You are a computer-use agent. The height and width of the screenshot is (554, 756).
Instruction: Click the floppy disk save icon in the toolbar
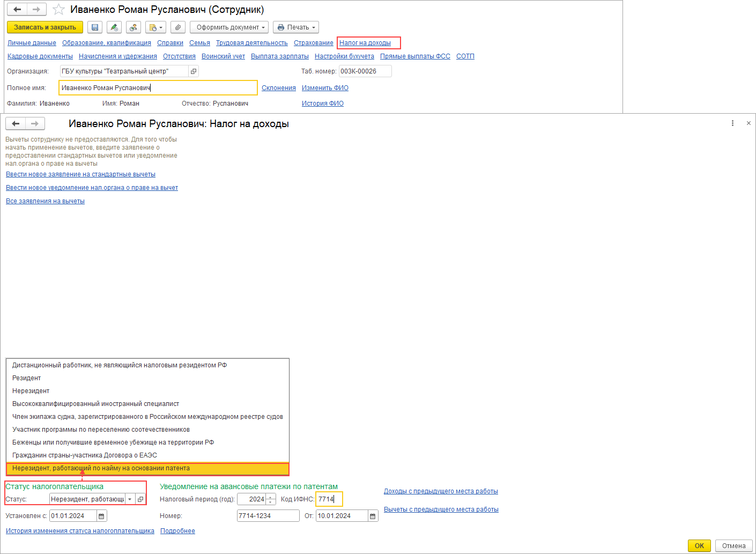pyautogui.click(x=94, y=27)
